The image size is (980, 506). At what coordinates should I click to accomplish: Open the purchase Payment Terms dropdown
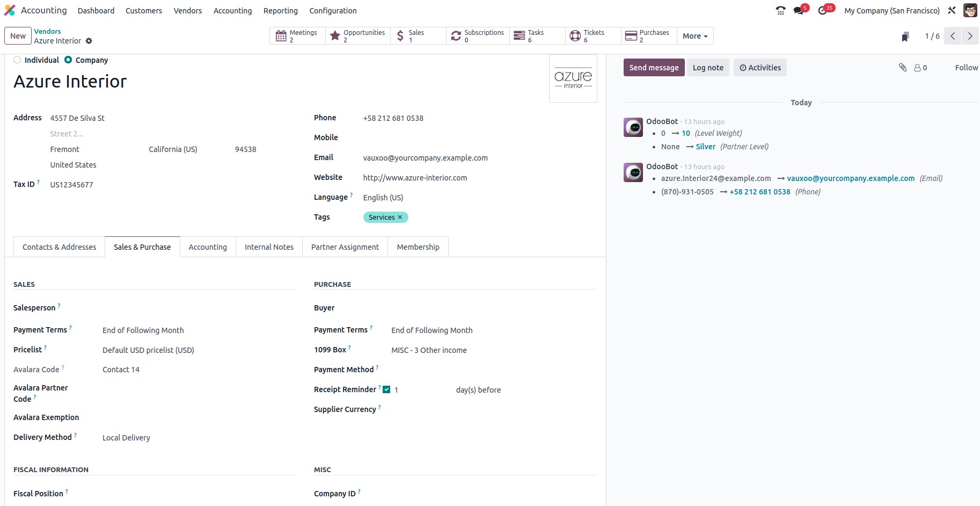[x=494, y=330]
